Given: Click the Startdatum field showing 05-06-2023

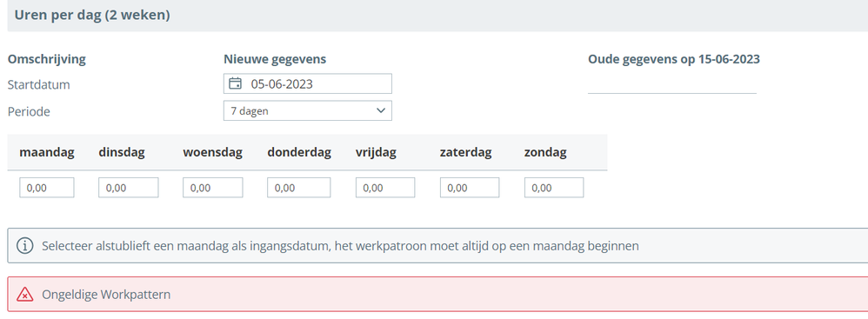Looking at the screenshot, I should [308, 84].
